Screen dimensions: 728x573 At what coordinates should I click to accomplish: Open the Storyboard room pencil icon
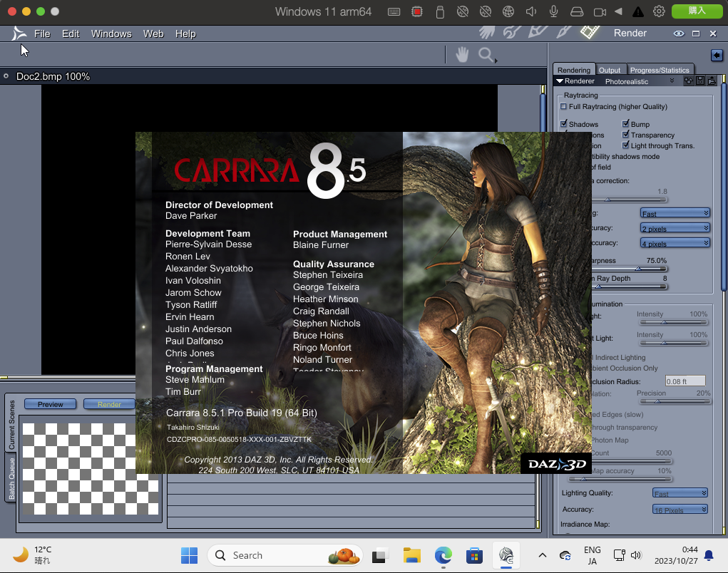538,32
